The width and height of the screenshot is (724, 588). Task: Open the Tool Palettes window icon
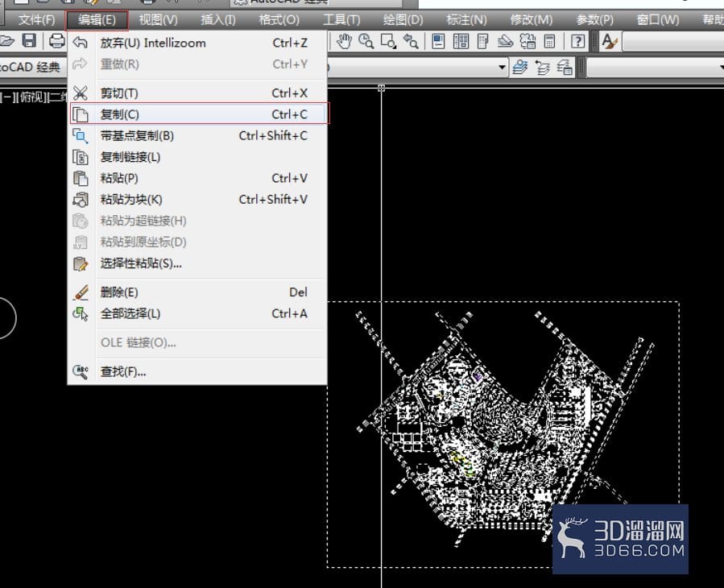[482, 42]
